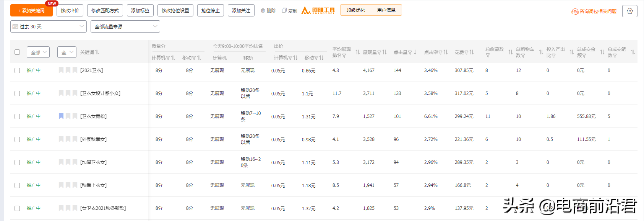This screenshot has height=221, width=644.
Task: Filter 出价 计算机 column funnel icon
Action: (290, 58)
